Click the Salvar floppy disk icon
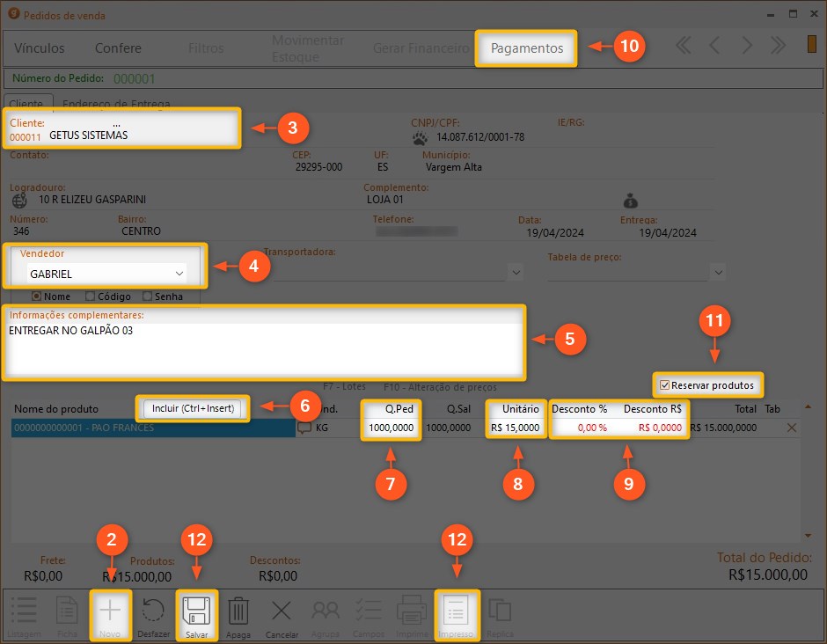Viewport: 827px width, 644px height. point(196,611)
